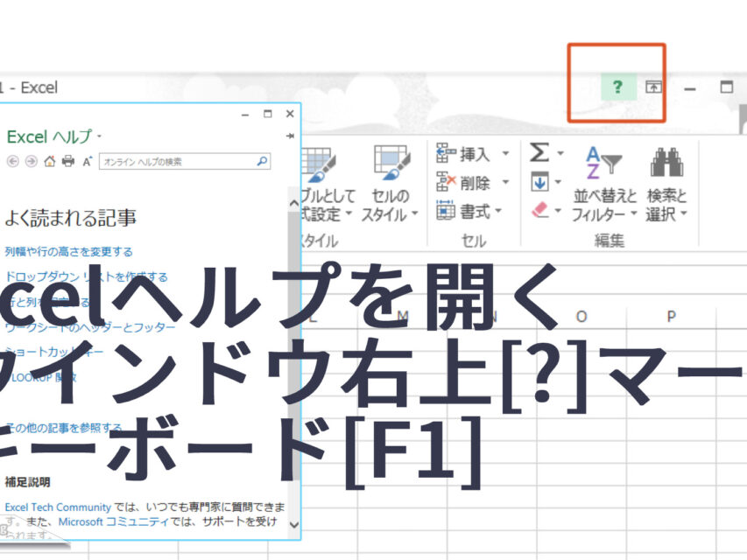This screenshot has height=560, width=747.
Task: Pin the Excel Help window on top
Action: pos(290,136)
